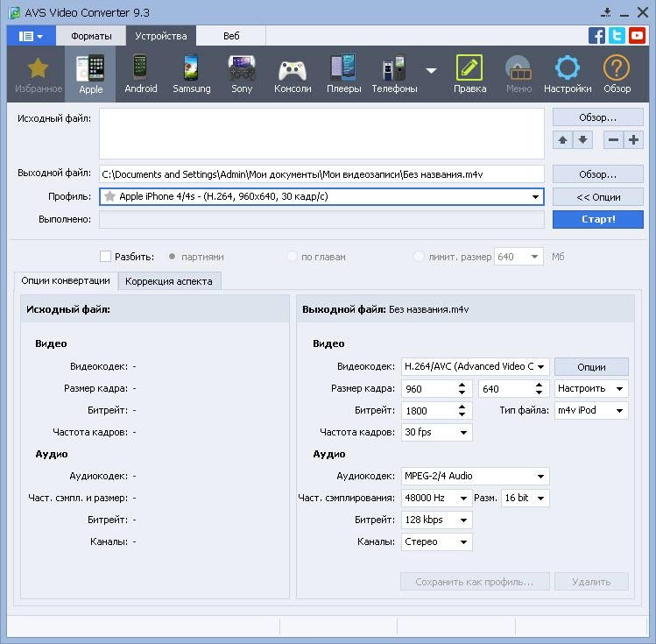
Task: Select the Консоли consoles category
Action: [293, 74]
